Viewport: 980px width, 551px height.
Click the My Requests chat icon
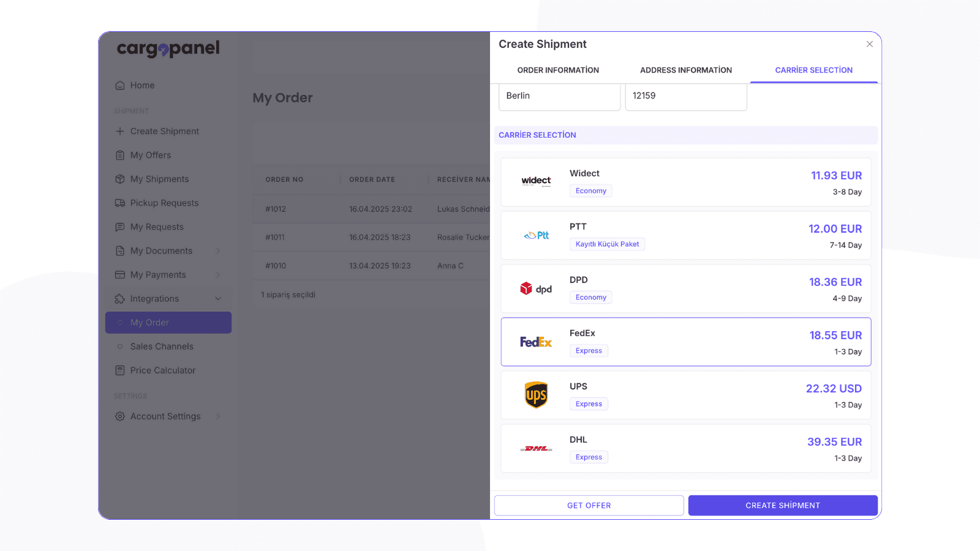point(120,227)
